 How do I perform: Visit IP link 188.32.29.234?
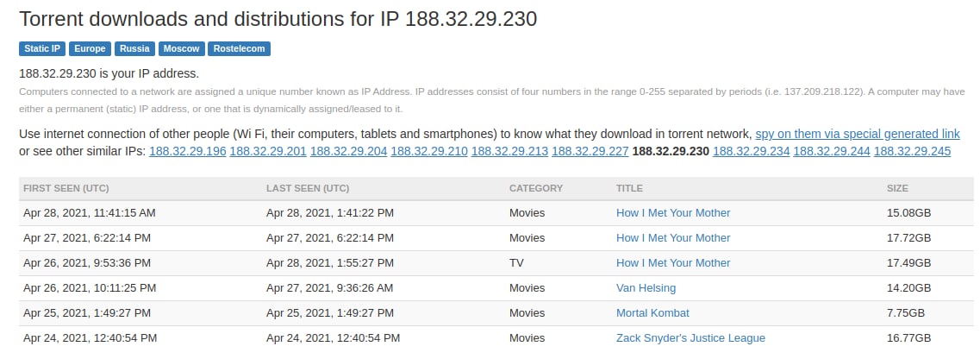click(752, 151)
